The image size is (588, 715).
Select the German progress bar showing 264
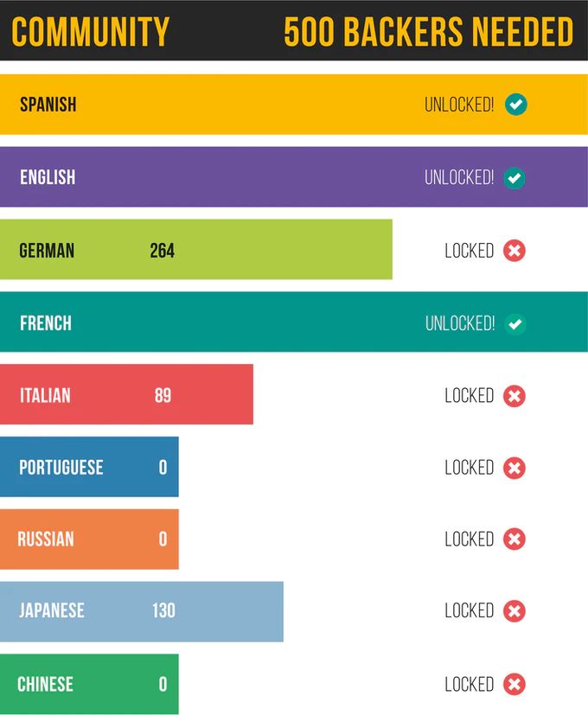pyautogui.click(x=196, y=250)
